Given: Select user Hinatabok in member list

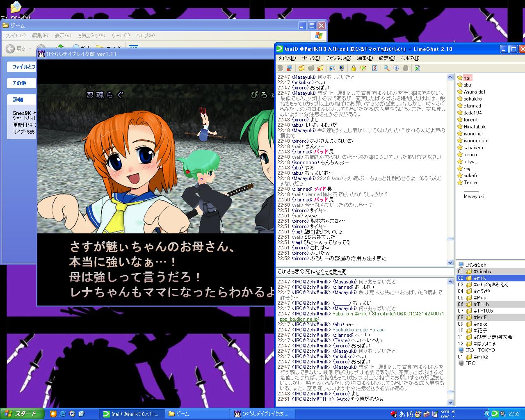Looking at the screenshot, I should tap(475, 127).
